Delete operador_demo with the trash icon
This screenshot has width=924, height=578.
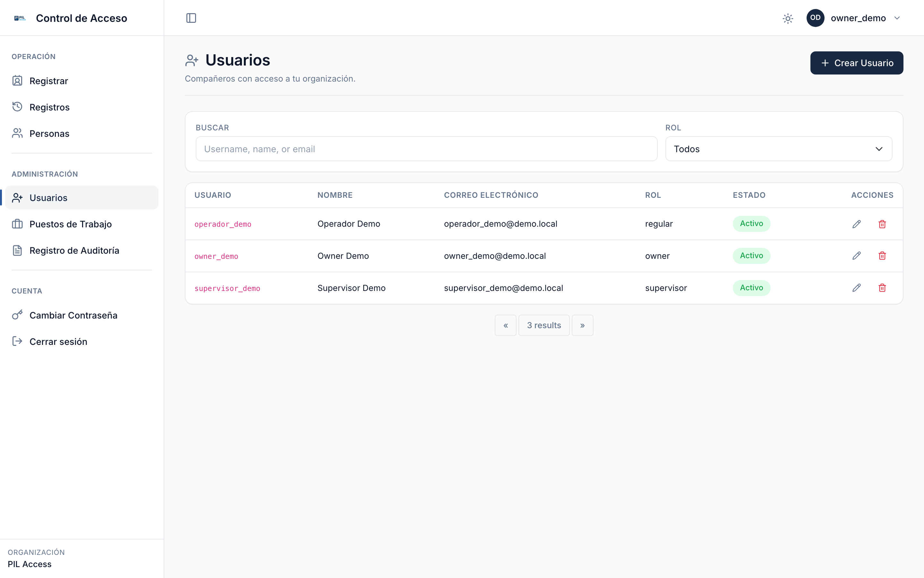tap(882, 224)
